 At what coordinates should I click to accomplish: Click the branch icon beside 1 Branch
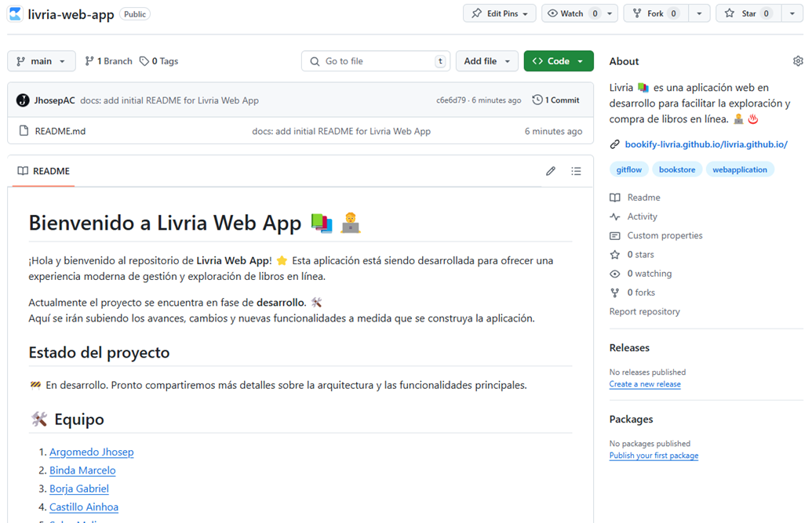point(89,61)
